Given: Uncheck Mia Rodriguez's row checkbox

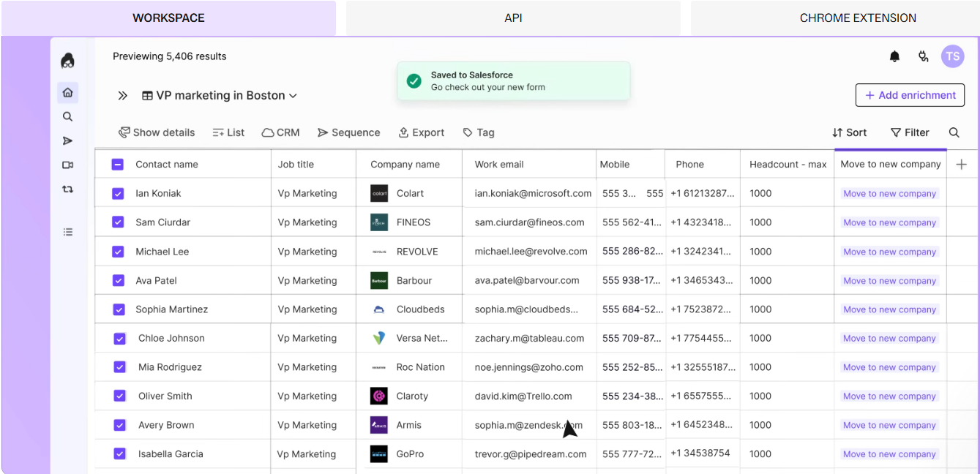Looking at the screenshot, I should tap(120, 367).
